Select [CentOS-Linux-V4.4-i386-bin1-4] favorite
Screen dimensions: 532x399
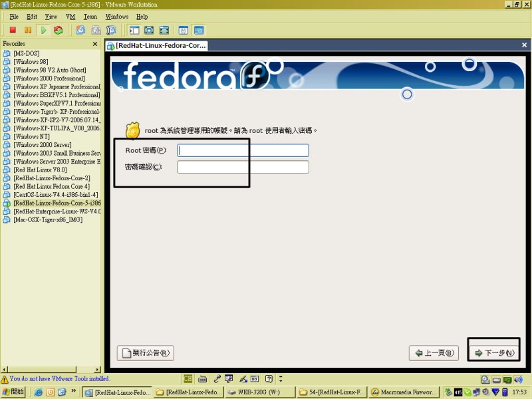[56, 195]
